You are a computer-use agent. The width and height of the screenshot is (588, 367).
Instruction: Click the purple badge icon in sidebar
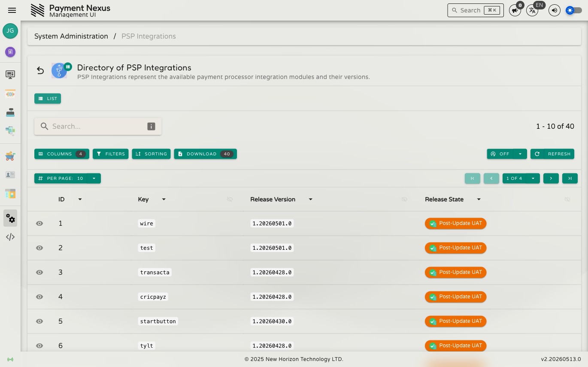point(10,52)
